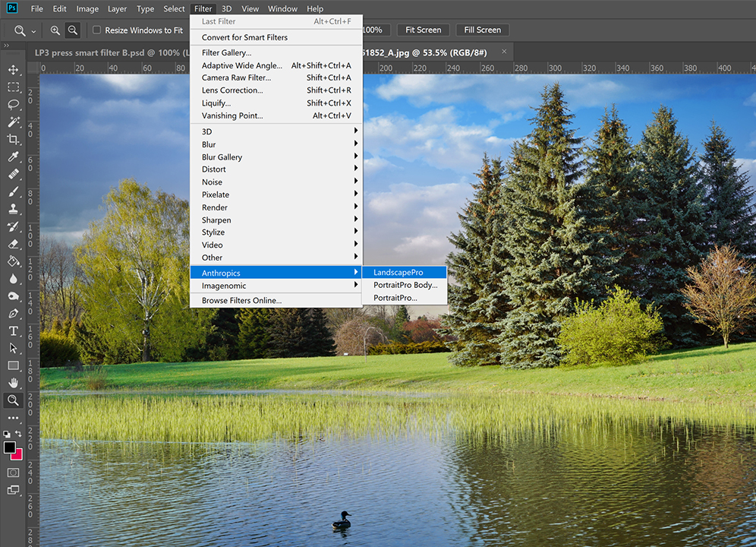Choose the Eraser tool
Viewport: 756px width, 547px height.
tap(12, 242)
